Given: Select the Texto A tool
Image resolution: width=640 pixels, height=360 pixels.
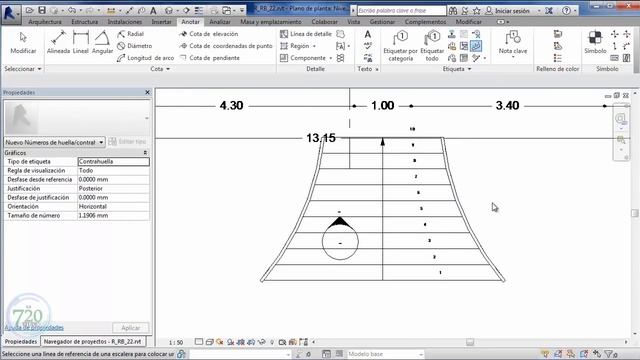Looking at the screenshot, I should [368, 34].
